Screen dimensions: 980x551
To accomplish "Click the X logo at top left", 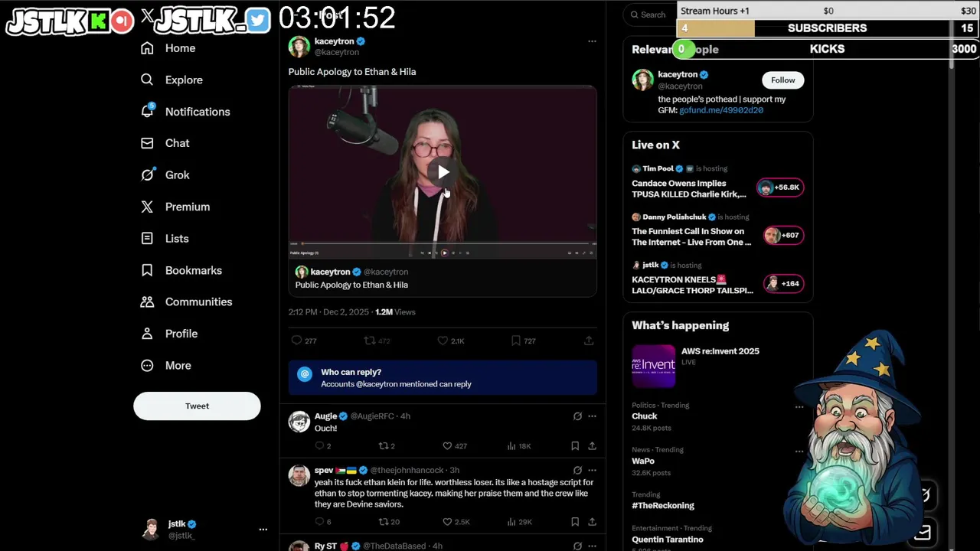I will tap(148, 16).
